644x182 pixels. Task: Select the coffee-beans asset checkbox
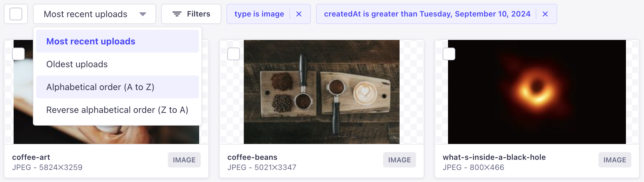[234, 54]
